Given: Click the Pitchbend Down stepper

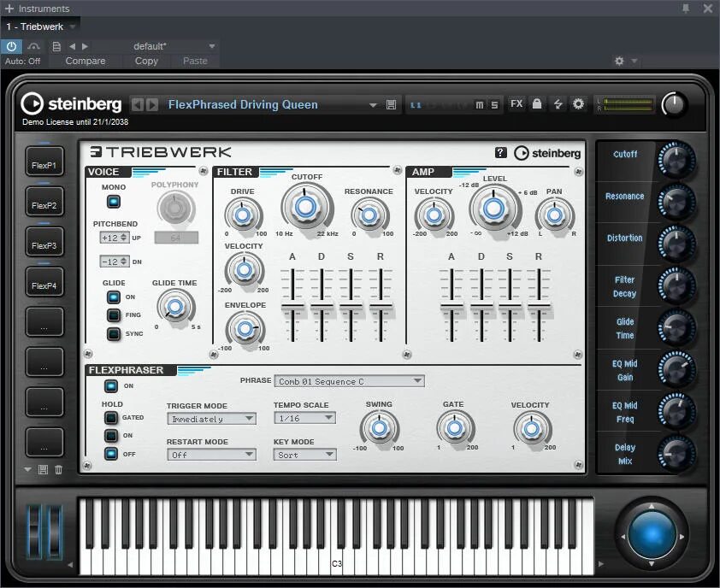Looking at the screenshot, I should point(123,262).
